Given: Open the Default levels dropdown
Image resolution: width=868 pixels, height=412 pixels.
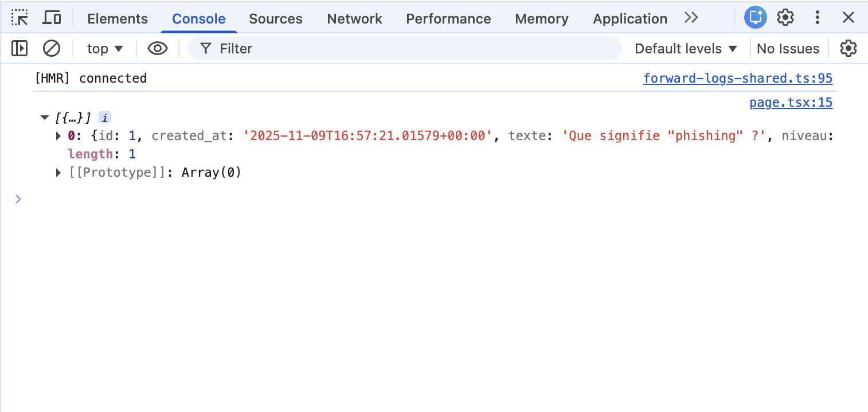Looking at the screenshot, I should [686, 48].
